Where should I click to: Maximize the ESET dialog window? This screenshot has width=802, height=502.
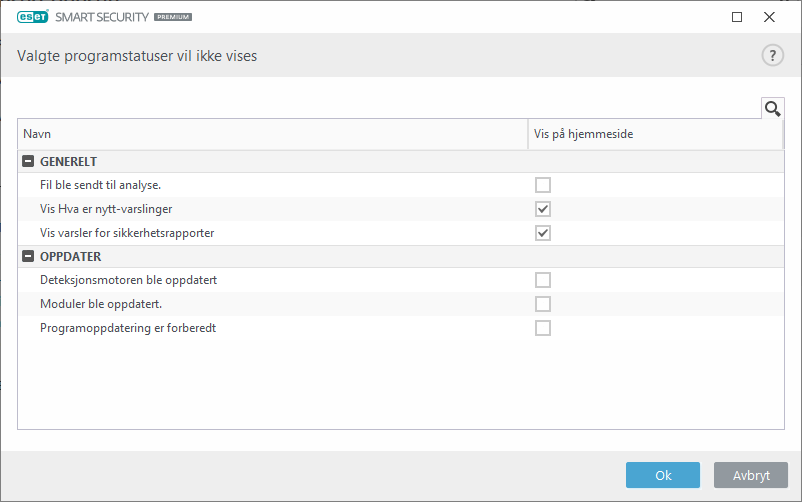point(737,17)
